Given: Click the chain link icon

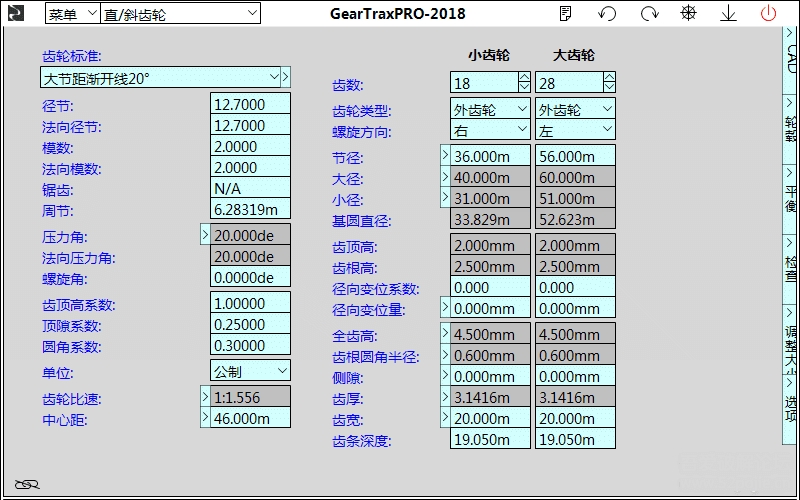Looking at the screenshot, I should (x=27, y=484).
